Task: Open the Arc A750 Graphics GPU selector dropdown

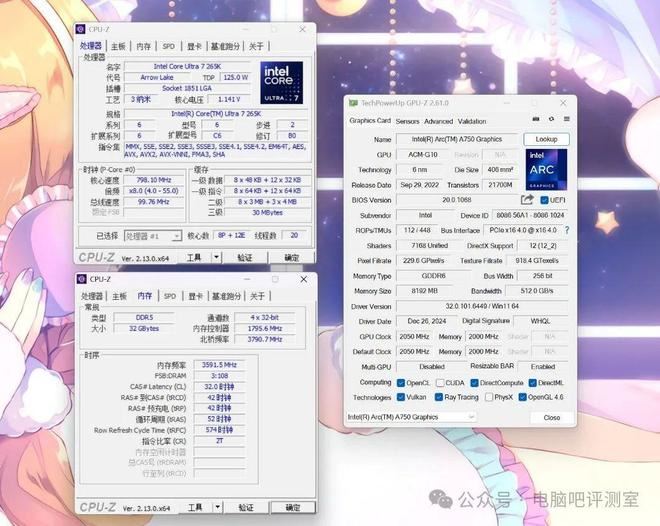Action: (x=411, y=417)
